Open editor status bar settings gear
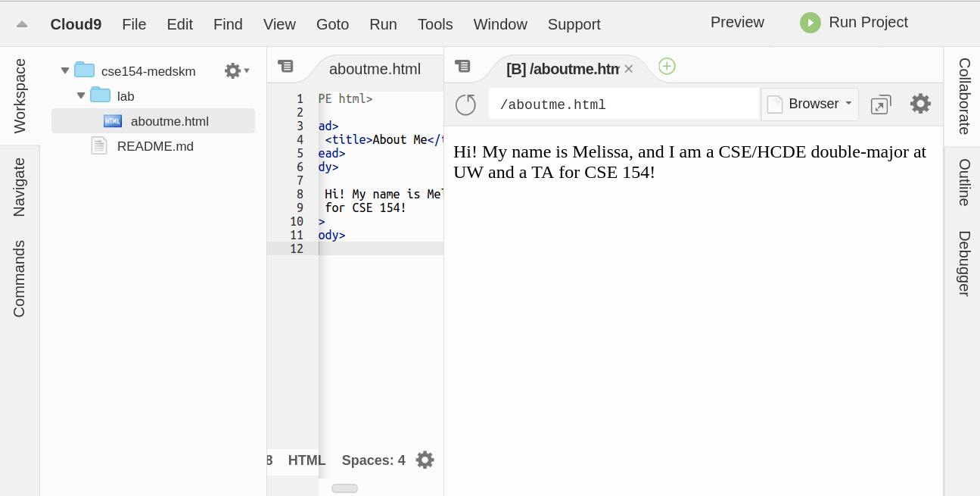The image size is (980, 496). pyautogui.click(x=425, y=460)
